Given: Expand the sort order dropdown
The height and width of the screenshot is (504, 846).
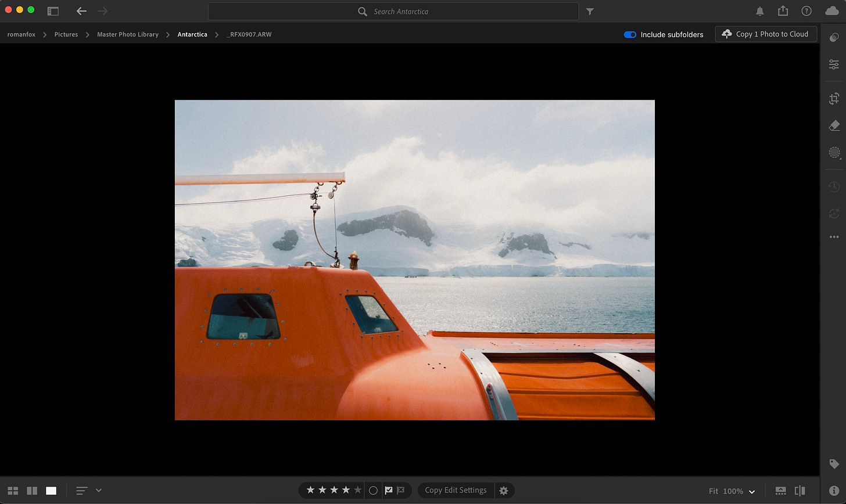Looking at the screenshot, I should [x=98, y=491].
